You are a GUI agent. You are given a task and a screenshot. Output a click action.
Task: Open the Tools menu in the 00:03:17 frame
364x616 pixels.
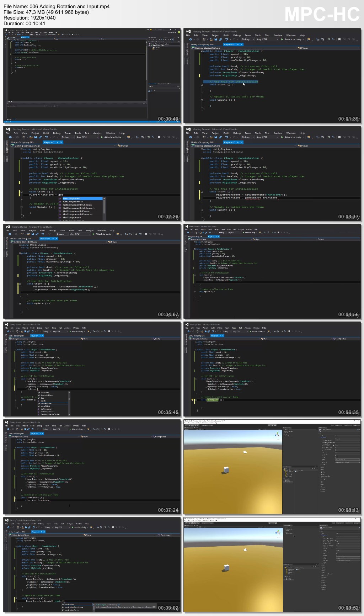click(x=258, y=133)
